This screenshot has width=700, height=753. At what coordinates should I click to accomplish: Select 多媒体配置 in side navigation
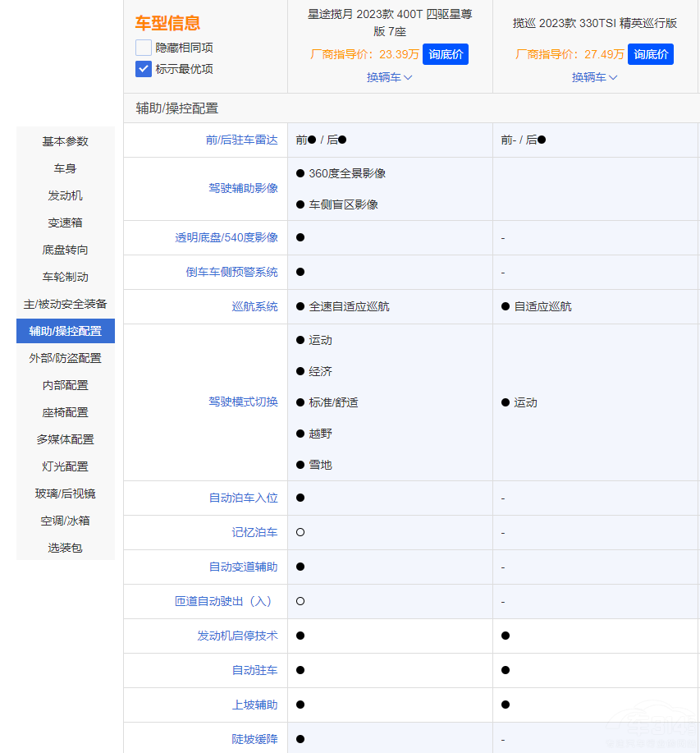pyautogui.click(x=66, y=439)
